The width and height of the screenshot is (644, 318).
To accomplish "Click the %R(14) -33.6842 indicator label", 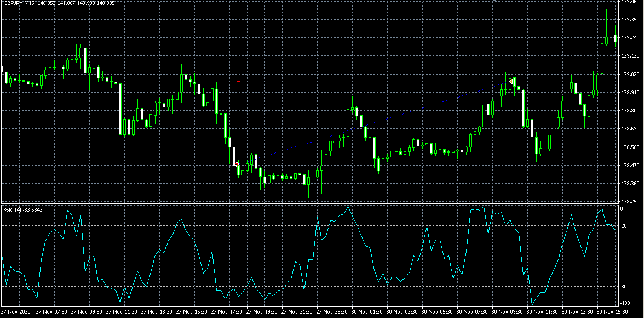I will 23,210.
